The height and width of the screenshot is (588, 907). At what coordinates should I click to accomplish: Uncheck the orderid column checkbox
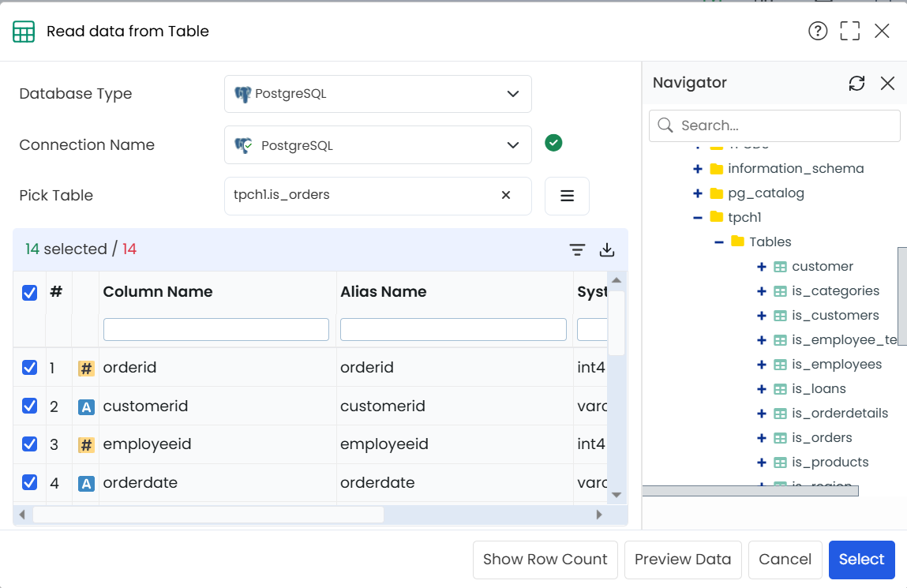coord(29,368)
